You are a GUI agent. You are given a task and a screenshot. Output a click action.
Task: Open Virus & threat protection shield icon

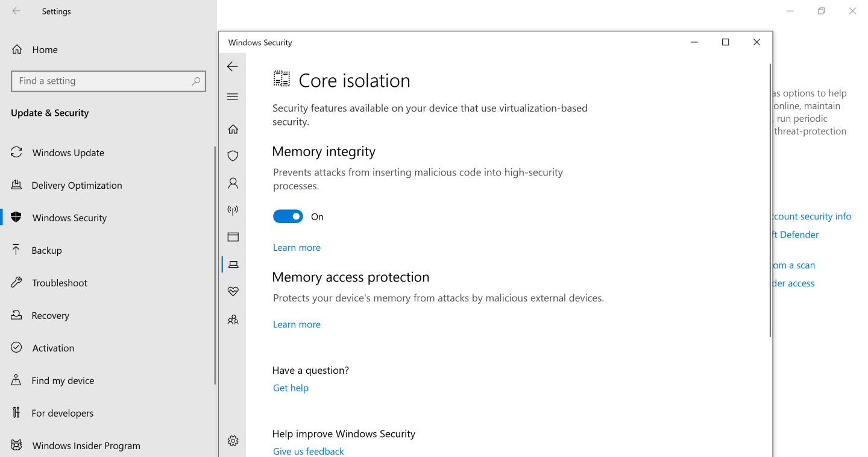[x=233, y=156]
